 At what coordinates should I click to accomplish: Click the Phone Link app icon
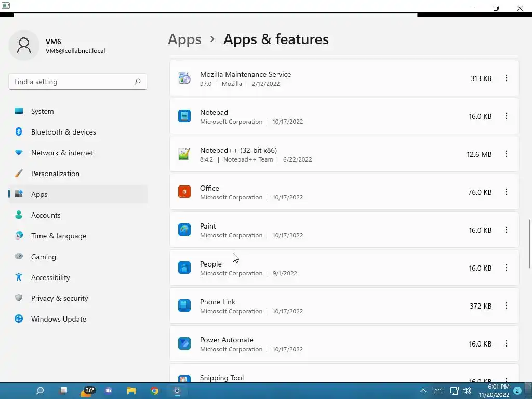tap(184, 305)
